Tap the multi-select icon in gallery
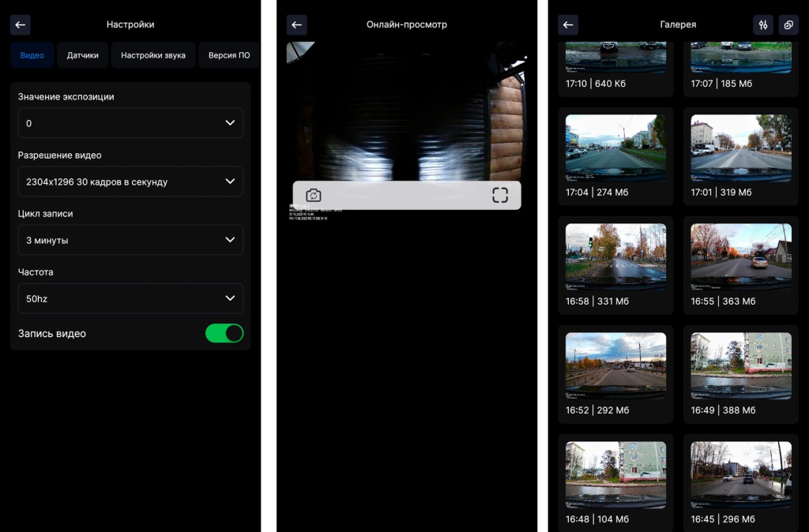The width and height of the screenshot is (809, 532). click(788, 24)
